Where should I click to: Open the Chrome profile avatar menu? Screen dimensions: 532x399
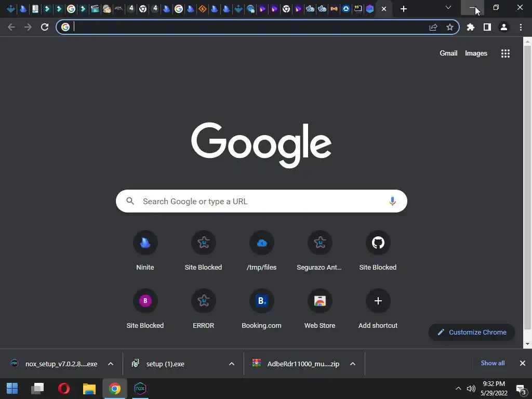pos(504,27)
